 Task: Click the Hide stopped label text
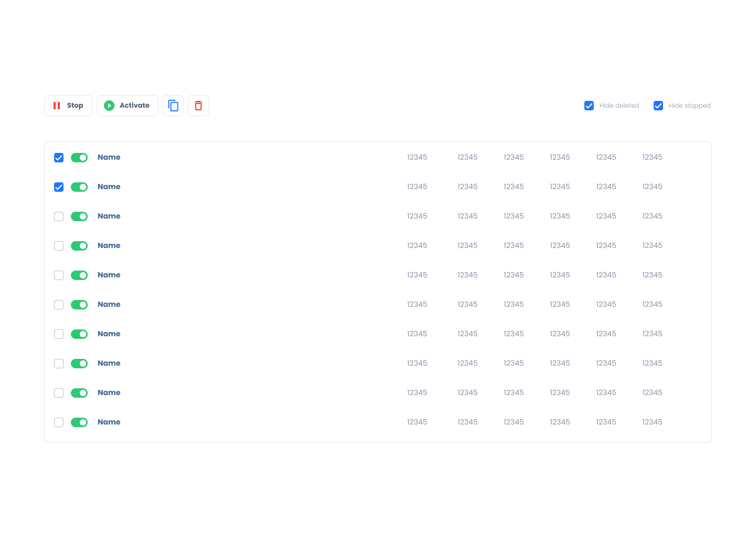tap(689, 106)
